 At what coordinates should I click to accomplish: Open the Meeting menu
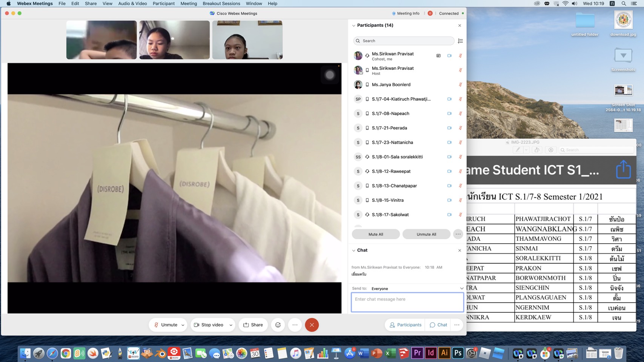[x=189, y=3]
